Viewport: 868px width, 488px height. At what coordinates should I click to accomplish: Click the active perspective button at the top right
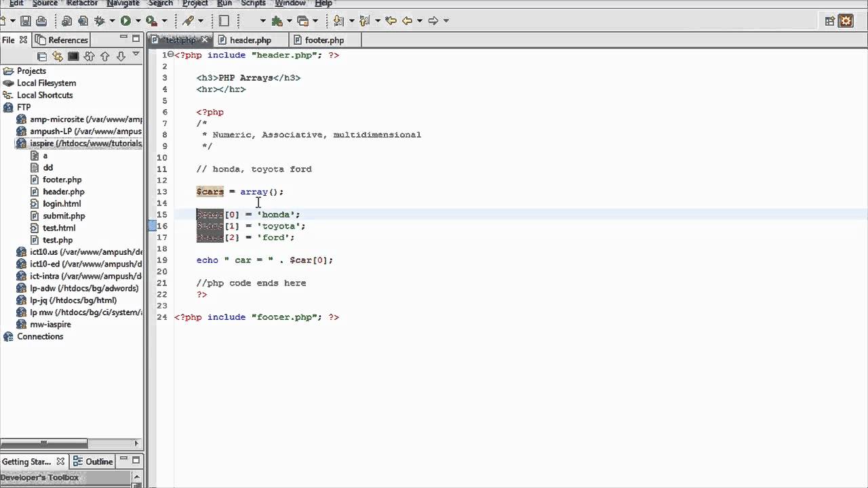[846, 21]
